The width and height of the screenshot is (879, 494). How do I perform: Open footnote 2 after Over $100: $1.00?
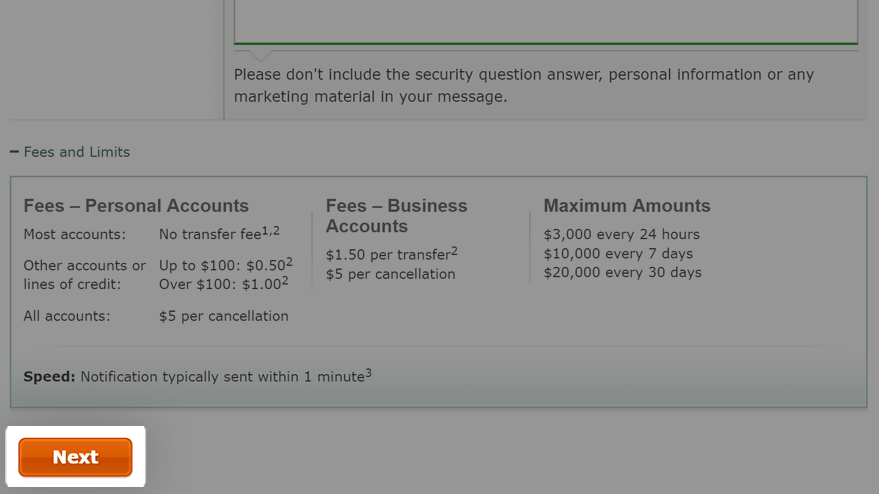285,281
